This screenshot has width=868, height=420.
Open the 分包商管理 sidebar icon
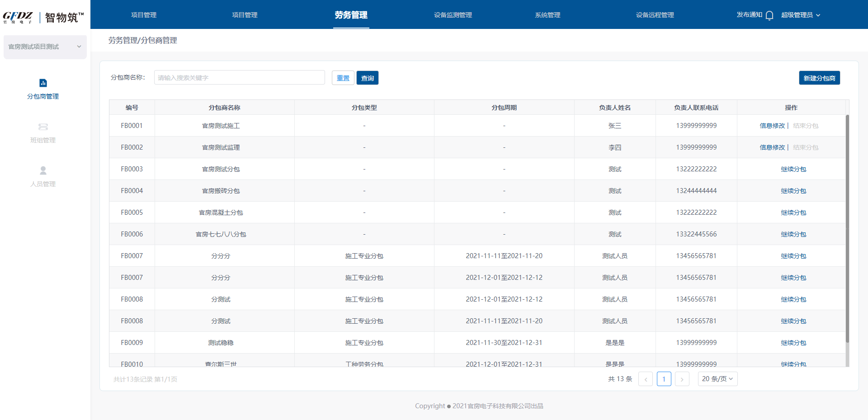(43, 83)
